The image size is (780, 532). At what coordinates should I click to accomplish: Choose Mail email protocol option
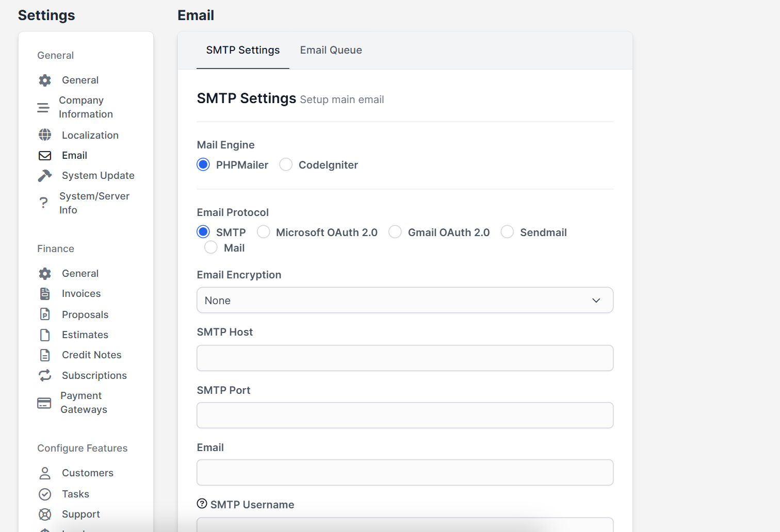(211, 247)
